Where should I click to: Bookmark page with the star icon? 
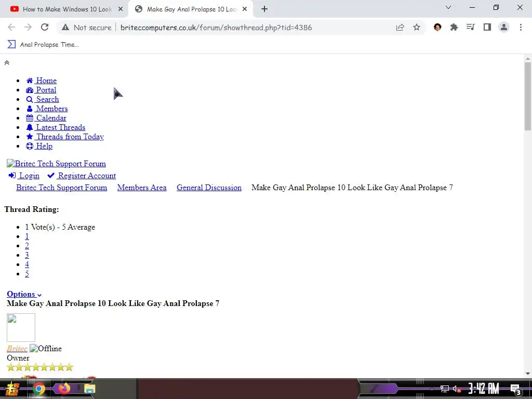417,28
